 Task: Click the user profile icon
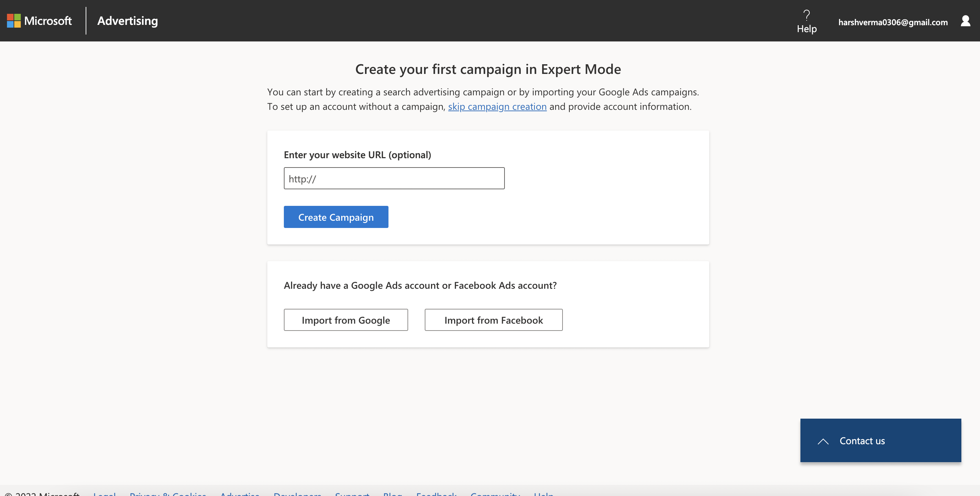[965, 21]
